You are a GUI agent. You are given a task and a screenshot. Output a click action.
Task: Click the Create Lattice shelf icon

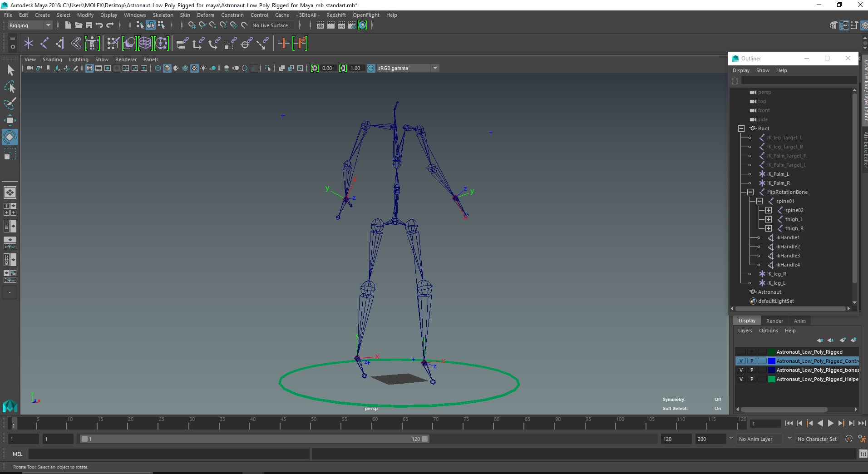(145, 44)
